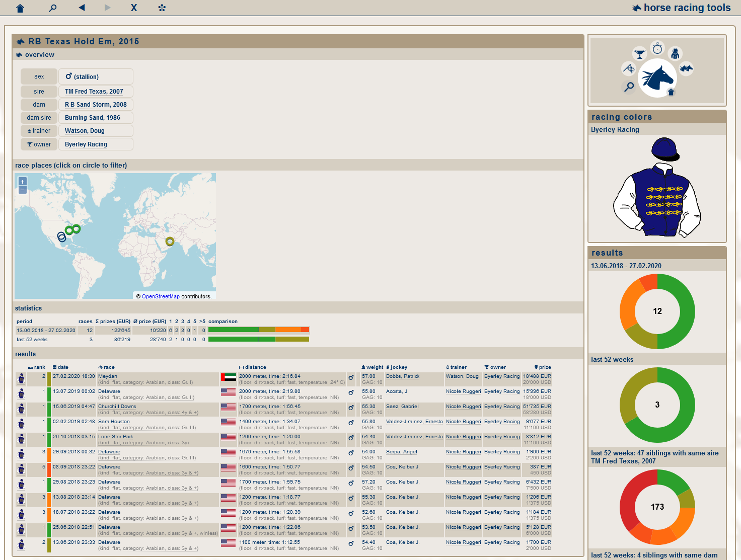This screenshot has width=741, height=560.
Task: Select the stopwatch icon in the circular menu
Action: pos(657,48)
